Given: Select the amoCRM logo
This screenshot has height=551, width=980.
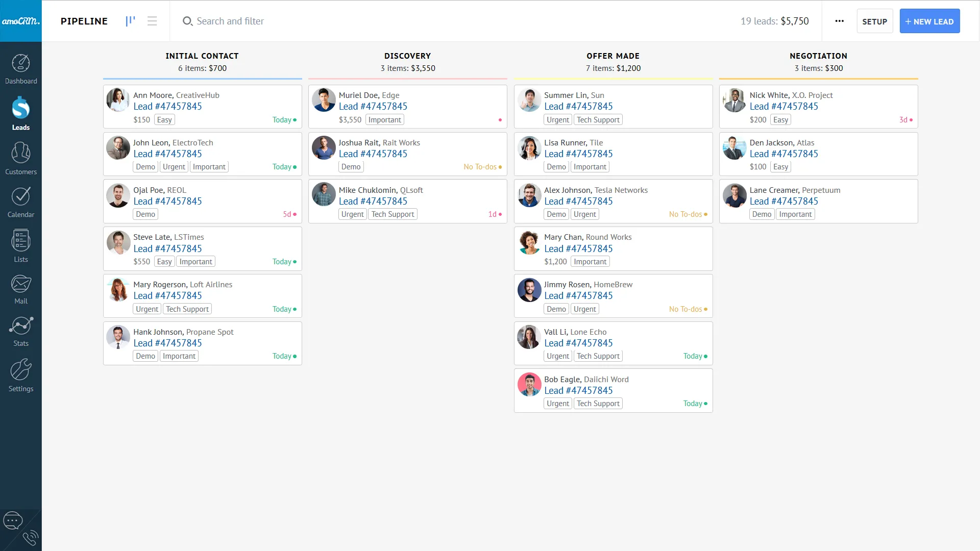Looking at the screenshot, I should [x=21, y=21].
